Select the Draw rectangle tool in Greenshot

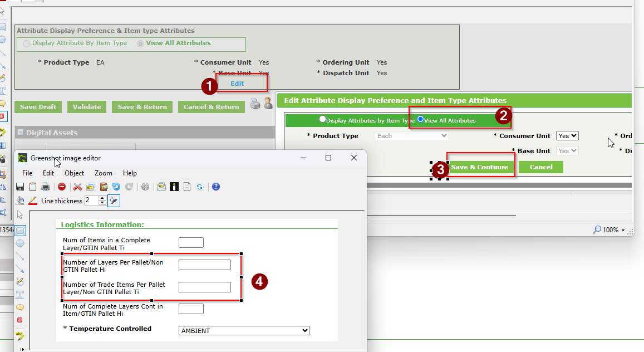[19, 231]
